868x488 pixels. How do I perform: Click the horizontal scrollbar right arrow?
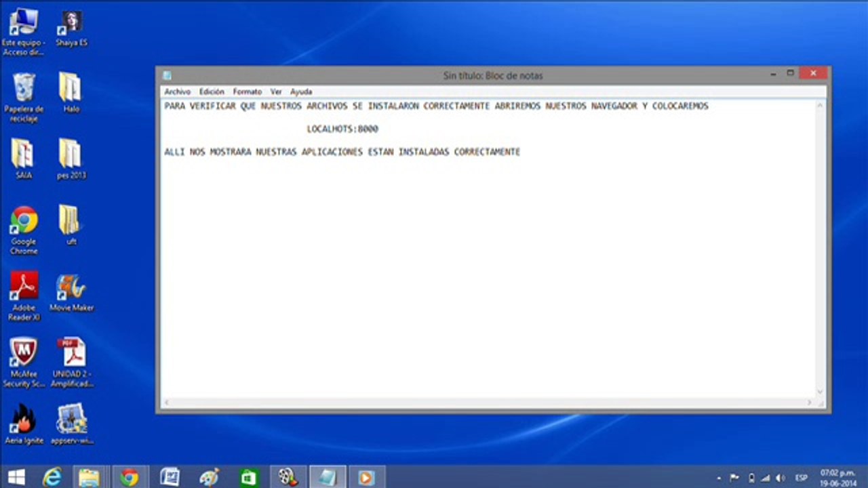coord(810,403)
